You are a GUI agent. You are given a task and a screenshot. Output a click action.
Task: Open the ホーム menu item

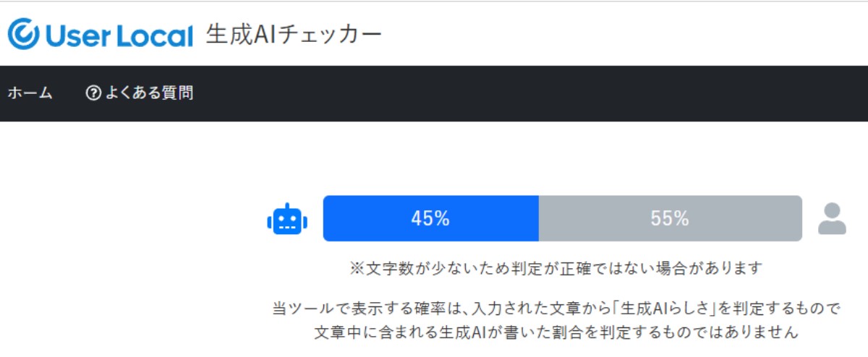click(x=30, y=93)
